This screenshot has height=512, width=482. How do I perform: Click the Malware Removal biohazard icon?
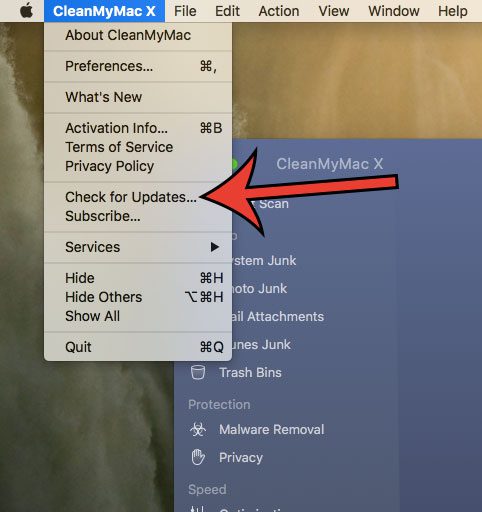198,429
